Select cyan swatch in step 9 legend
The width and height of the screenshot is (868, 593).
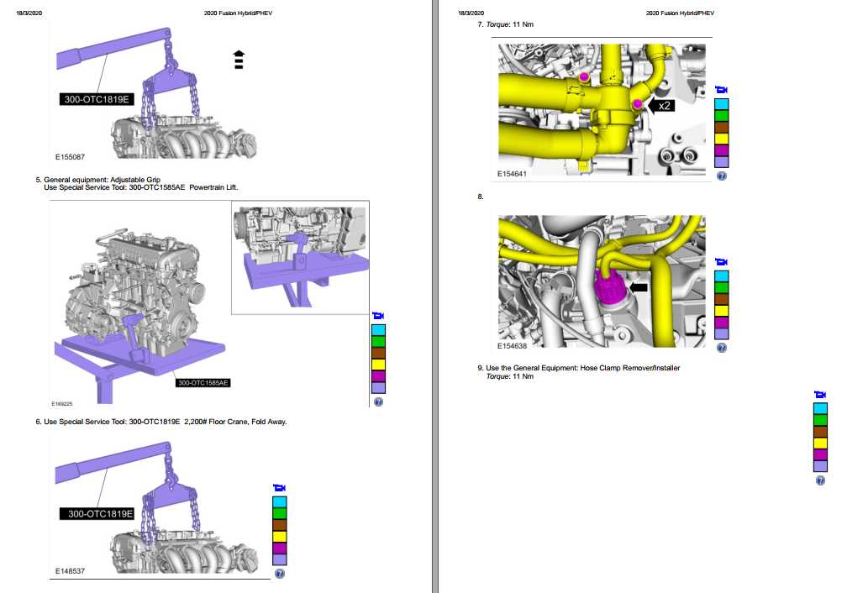click(820, 409)
